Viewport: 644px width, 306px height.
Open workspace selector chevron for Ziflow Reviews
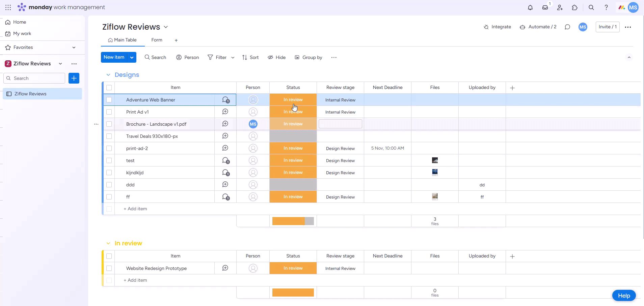(x=60, y=64)
